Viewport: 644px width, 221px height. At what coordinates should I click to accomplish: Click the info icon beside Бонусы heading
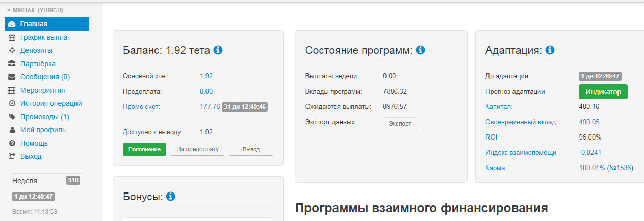click(x=171, y=197)
